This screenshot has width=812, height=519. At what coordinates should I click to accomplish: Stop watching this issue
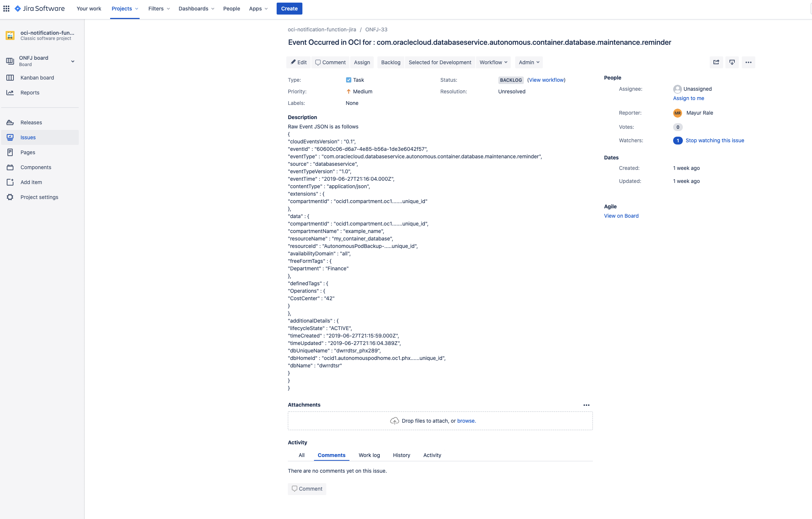(715, 140)
